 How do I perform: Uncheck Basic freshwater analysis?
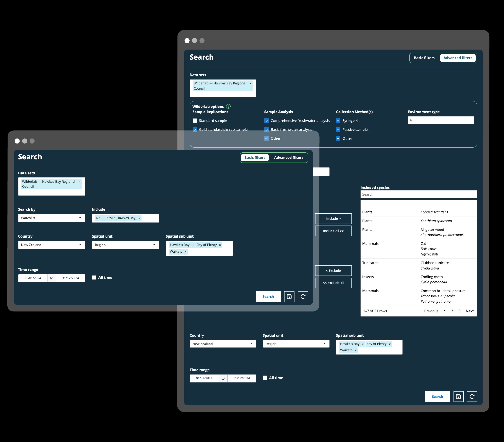tap(267, 130)
